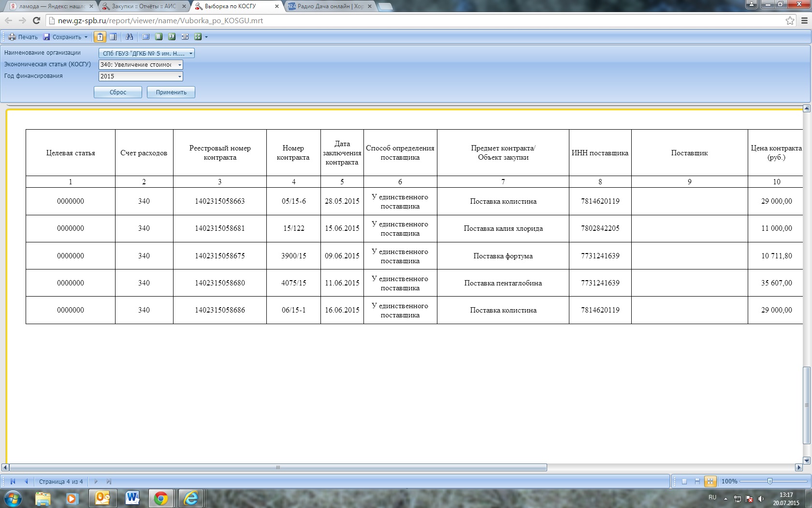Screen dimensions: 812x508
Task: Click the 100% zoom label
Action: (x=729, y=481)
